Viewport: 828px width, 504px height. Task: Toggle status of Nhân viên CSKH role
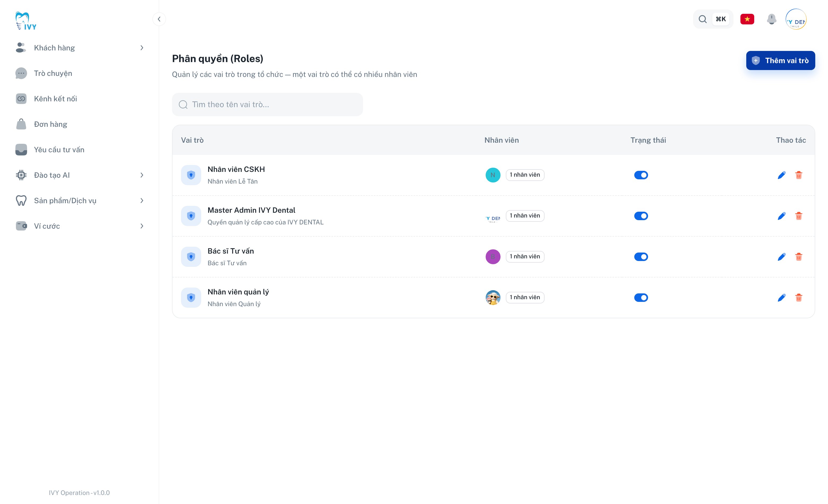coord(641,175)
